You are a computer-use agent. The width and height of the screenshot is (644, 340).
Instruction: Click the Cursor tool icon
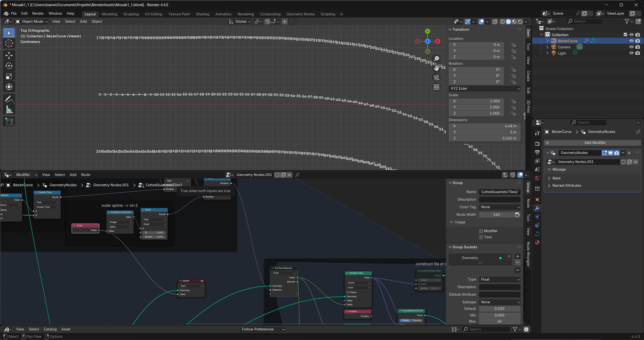click(x=9, y=43)
